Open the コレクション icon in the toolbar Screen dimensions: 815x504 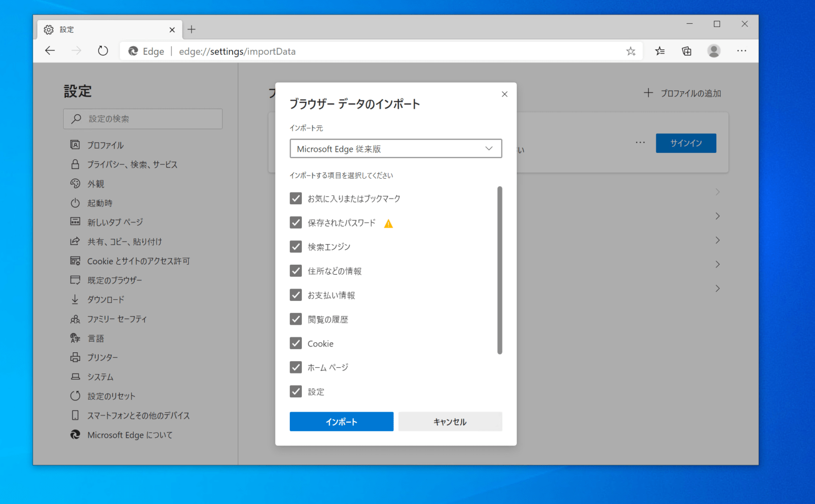point(686,51)
